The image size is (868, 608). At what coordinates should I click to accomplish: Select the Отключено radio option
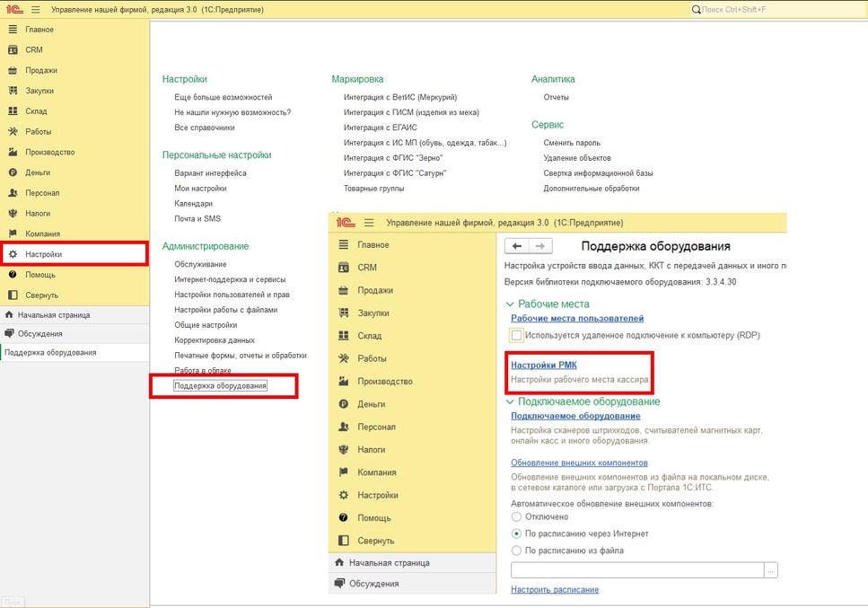516,516
